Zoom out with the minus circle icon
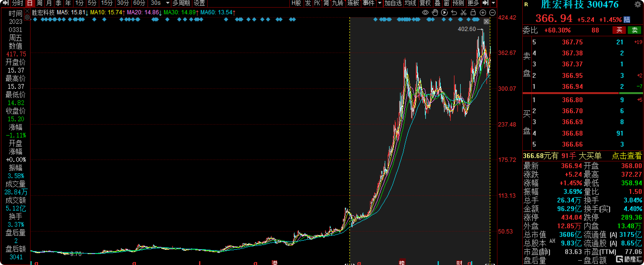Screen dimensions: 644x265 point(492,13)
